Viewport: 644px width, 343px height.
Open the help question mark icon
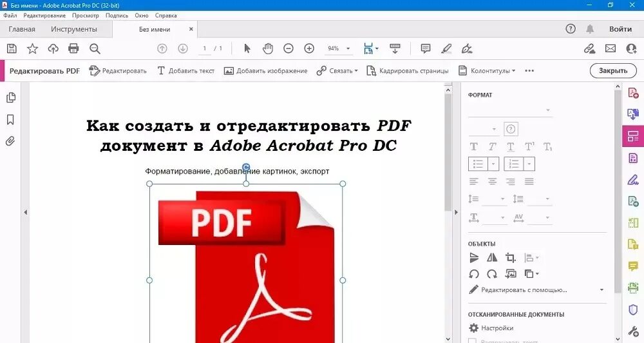(x=571, y=29)
